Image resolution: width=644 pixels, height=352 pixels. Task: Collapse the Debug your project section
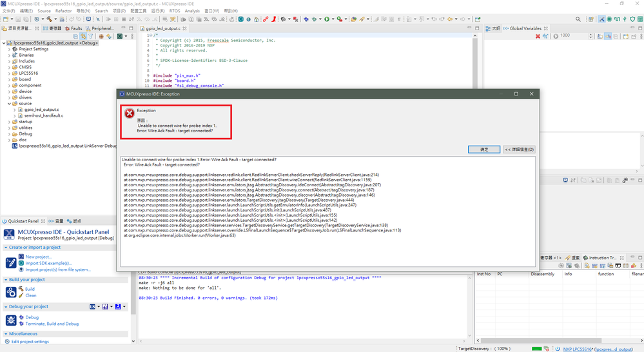(x=6, y=306)
